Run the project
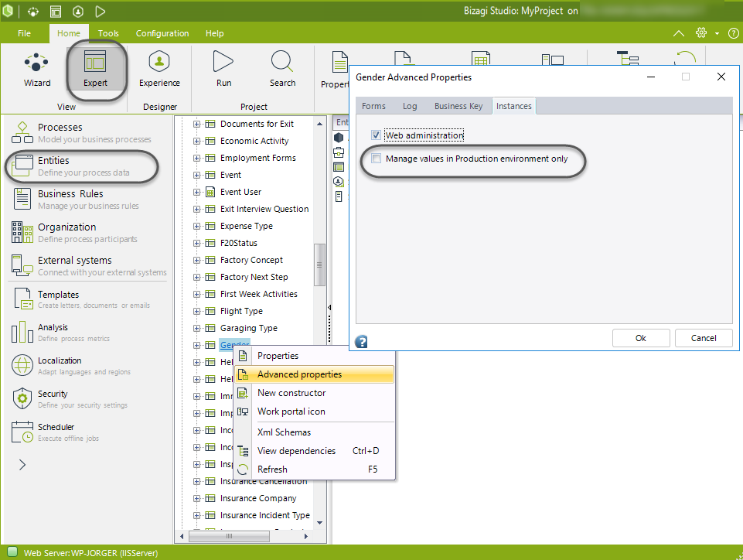743x560 pixels. tap(223, 70)
